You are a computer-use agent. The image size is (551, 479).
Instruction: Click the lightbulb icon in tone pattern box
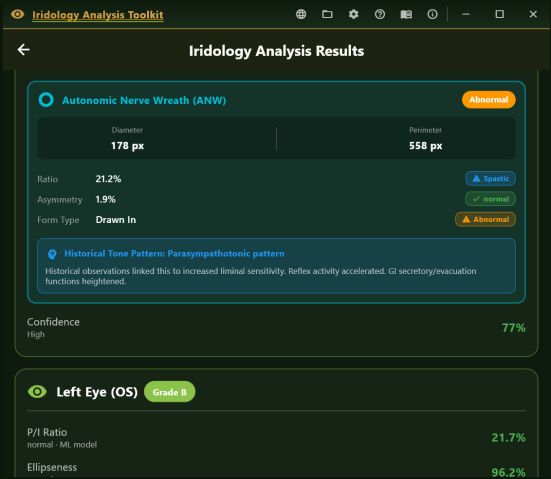coord(52,254)
